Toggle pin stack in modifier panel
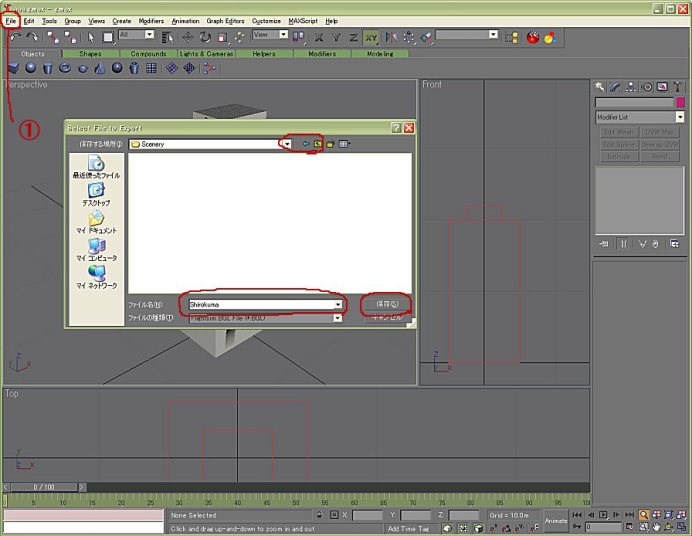This screenshot has width=692, height=536. pyautogui.click(x=604, y=244)
